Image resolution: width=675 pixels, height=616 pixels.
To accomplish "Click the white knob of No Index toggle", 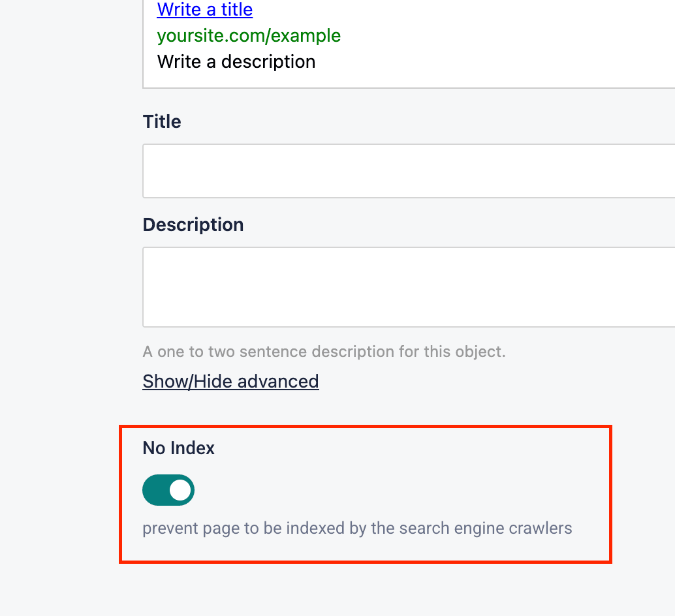I will click(180, 490).
